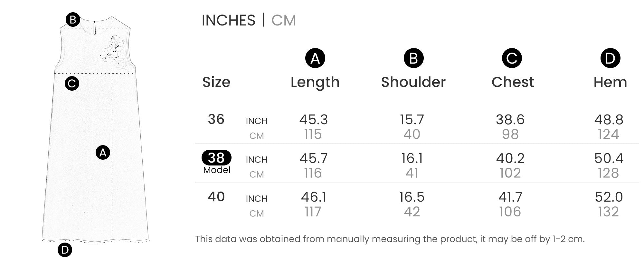Select the highlighted size 38 badge
Screen dimensions: 644x260
pos(216,158)
